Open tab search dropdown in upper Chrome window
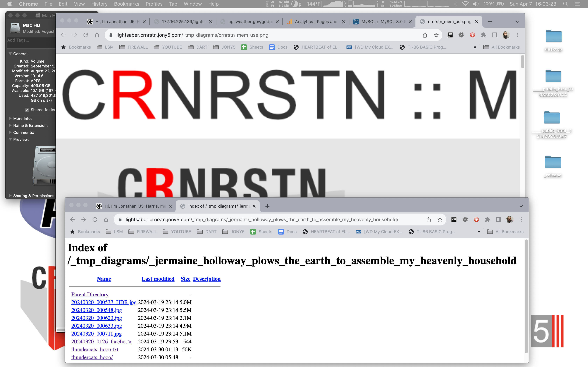This screenshot has width=588, height=367. (517, 22)
